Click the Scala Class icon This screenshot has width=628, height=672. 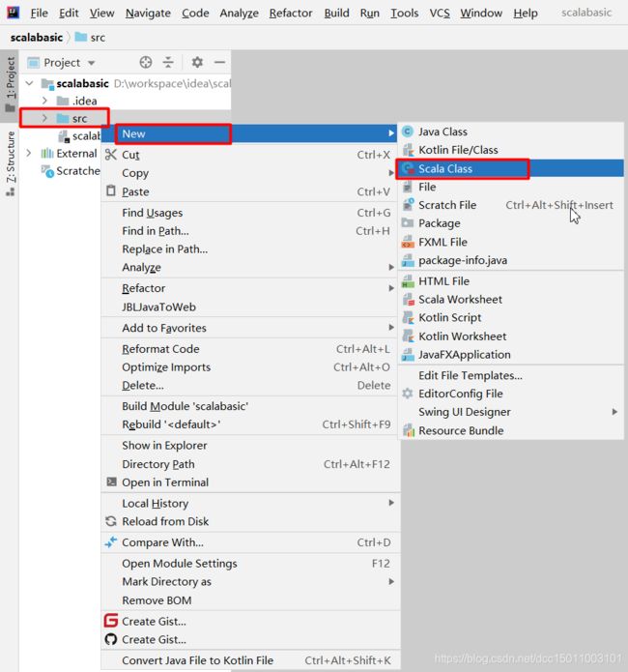[x=409, y=168]
